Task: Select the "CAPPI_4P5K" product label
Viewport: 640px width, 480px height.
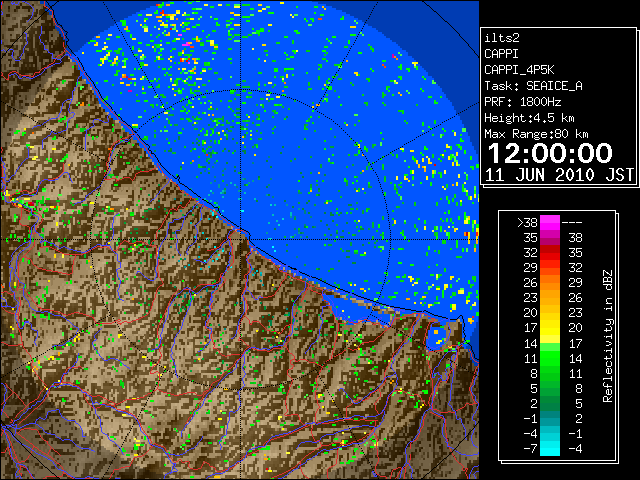Action: pos(519,70)
